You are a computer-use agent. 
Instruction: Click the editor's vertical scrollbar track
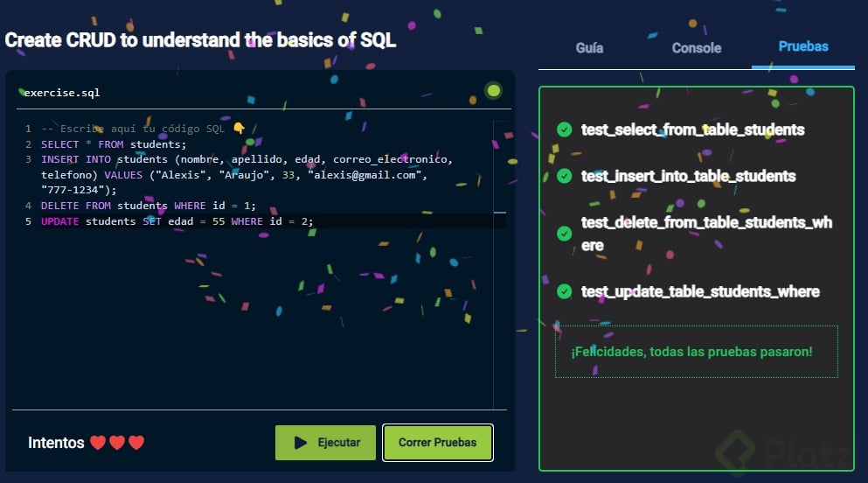[500, 265]
